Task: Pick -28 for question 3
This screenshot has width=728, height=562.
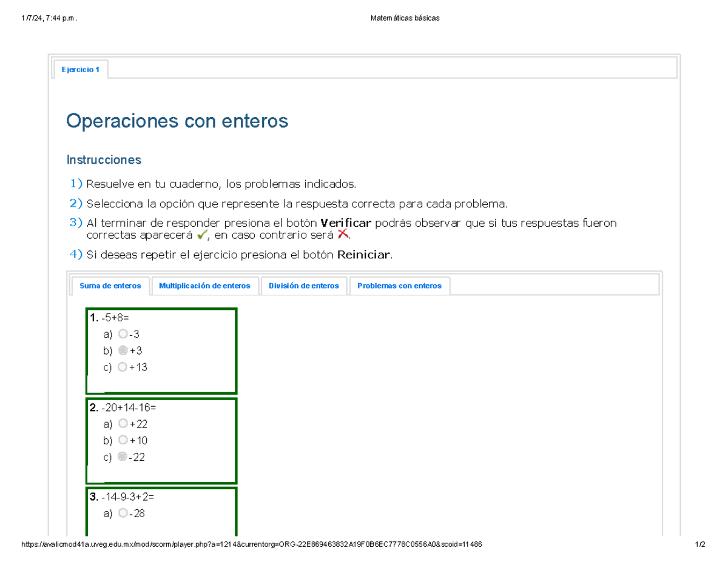Action: coord(123,513)
